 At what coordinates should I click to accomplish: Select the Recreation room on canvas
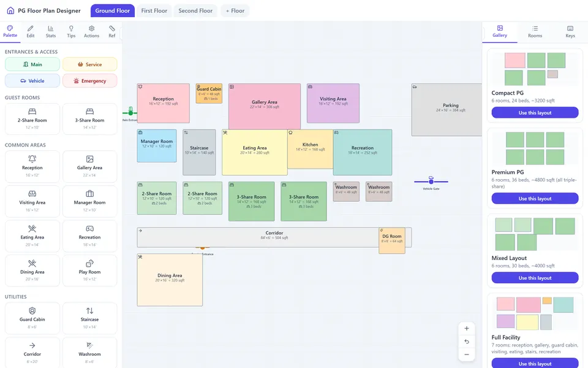pyautogui.click(x=362, y=153)
